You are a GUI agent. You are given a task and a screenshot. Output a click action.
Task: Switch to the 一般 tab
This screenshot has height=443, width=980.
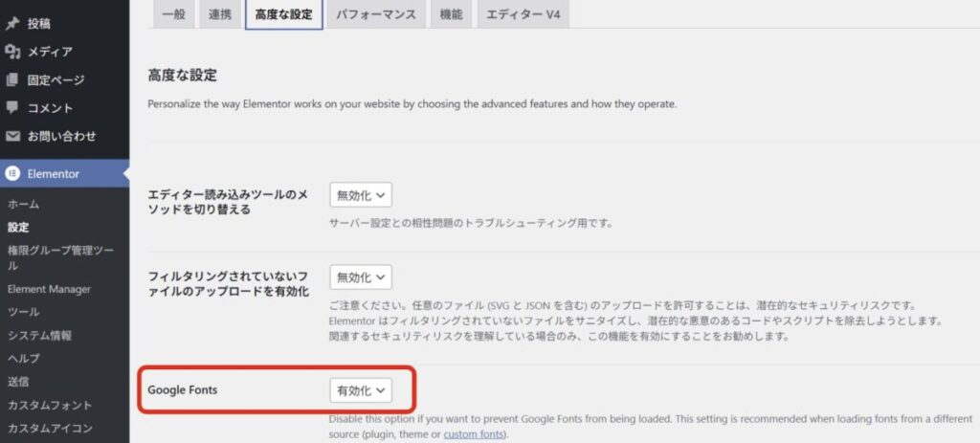[x=174, y=15]
